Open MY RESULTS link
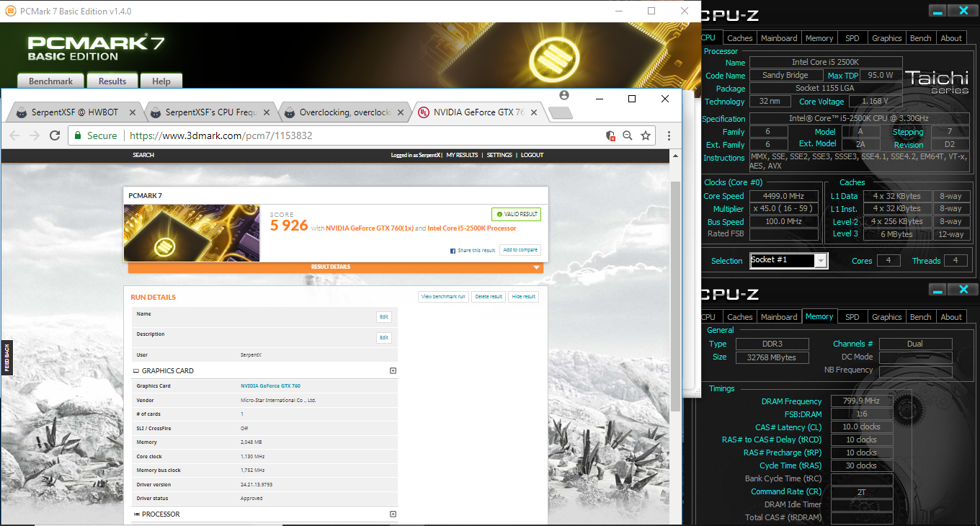Viewport: 980px width, 526px height. 462,155
